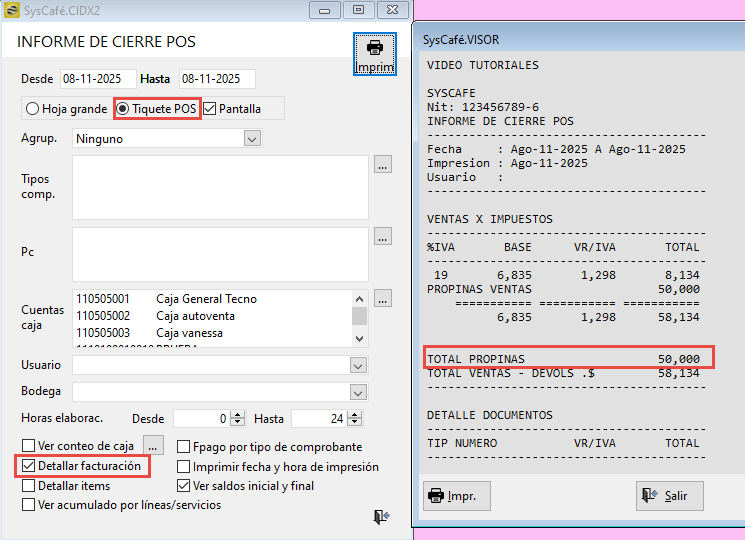Click VENTAS X IMPUESTOS heading in VISOR

pos(490,219)
